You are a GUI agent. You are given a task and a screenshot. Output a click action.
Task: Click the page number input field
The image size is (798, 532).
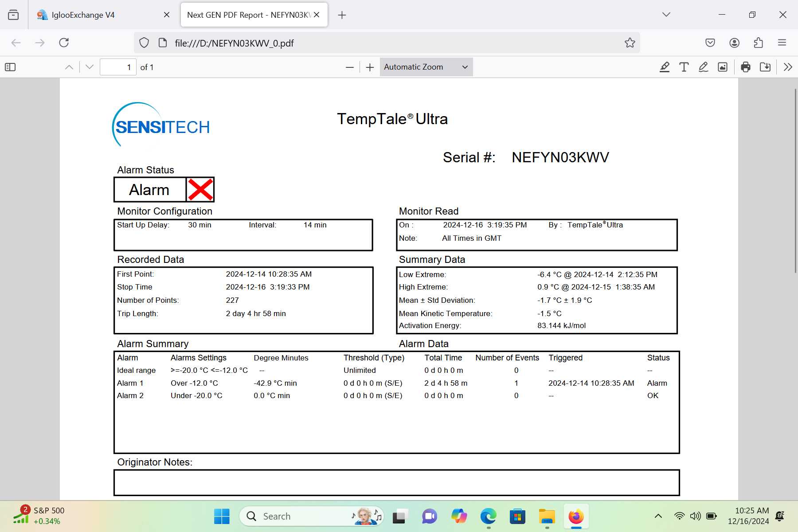coord(118,67)
